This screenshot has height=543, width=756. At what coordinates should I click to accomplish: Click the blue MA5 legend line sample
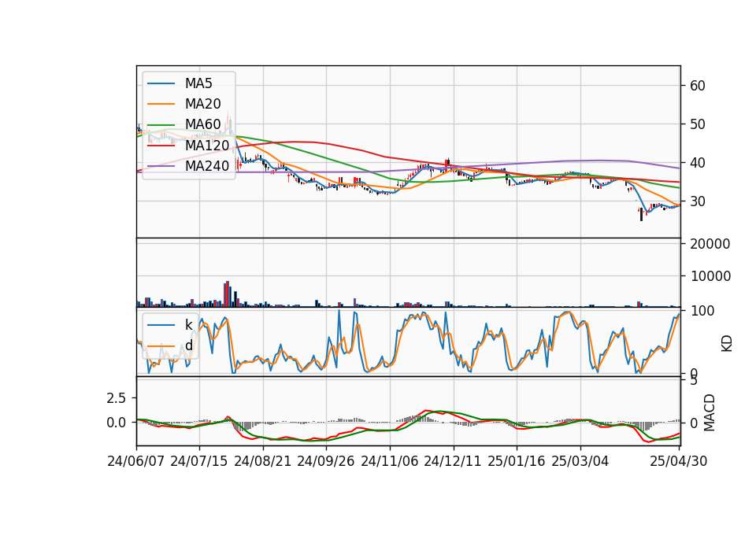[x=161, y=84]
